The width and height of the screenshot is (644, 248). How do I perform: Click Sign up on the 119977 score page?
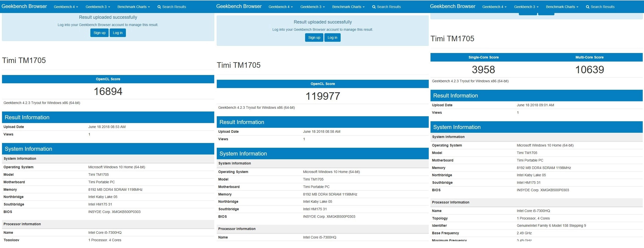click(314, 37)
